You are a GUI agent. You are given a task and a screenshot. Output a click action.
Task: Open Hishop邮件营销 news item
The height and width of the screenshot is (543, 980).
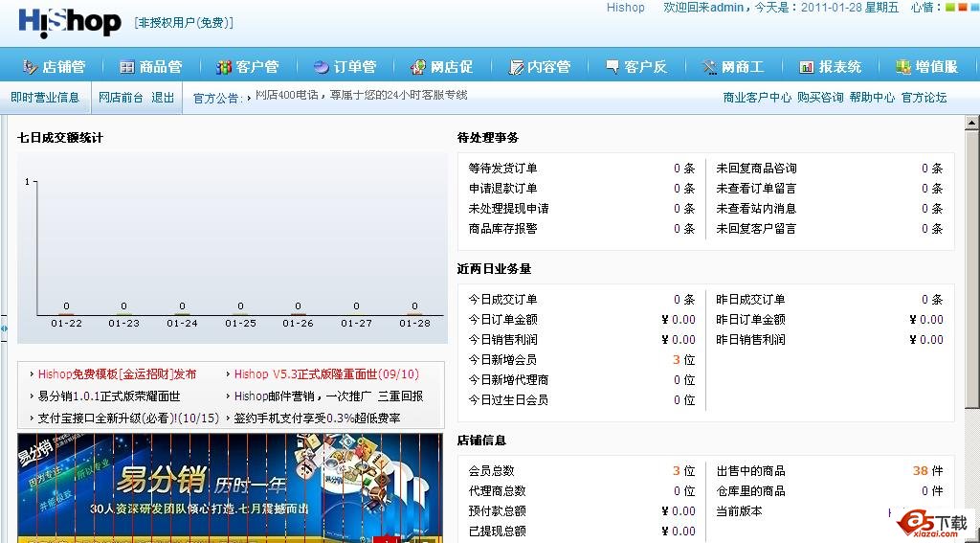coord(328,396)
